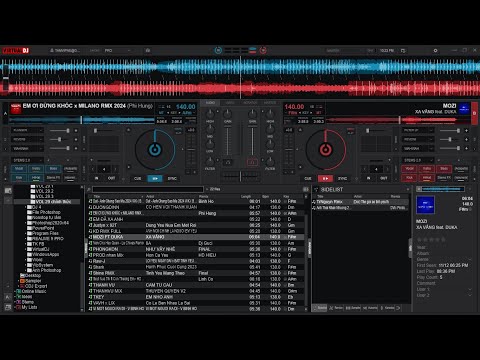Start playback on deck A (blue play button)
This screenshot has height=360, width=480.
click(155, 178)
